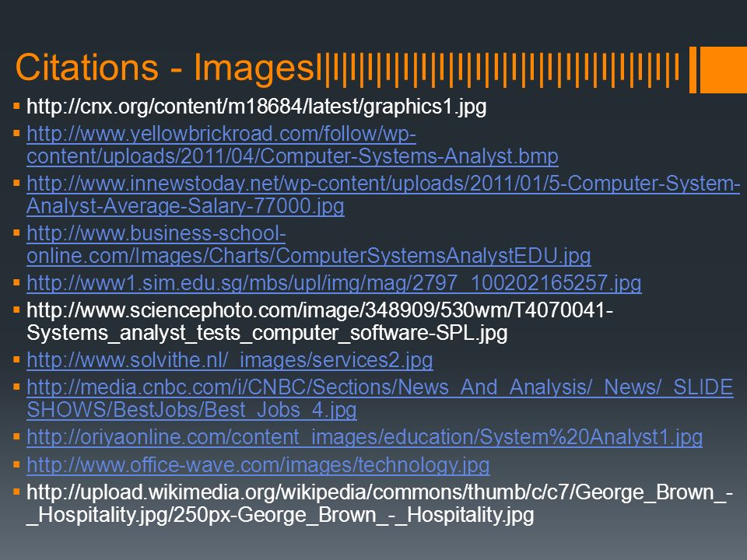
Task: Click the bullet marker beside office-wave.com link
Action: click(16, 464)
